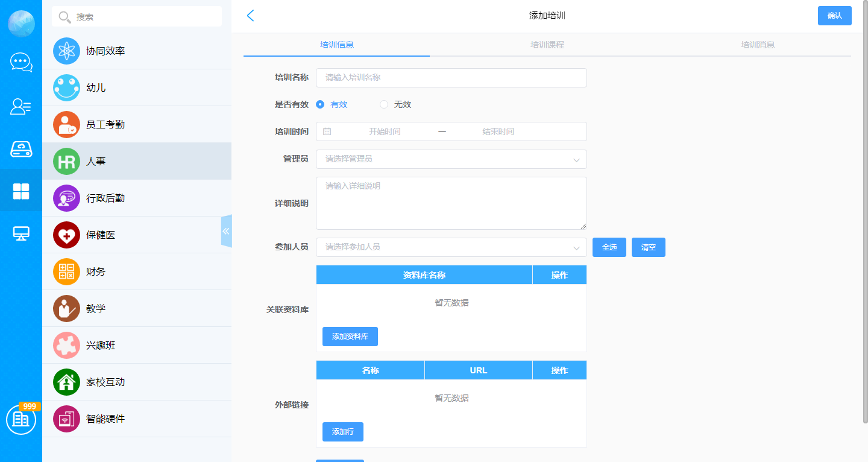Click the 结束时间 date field
The width and height of the screenshot is (868, 462).
[498, 131]
